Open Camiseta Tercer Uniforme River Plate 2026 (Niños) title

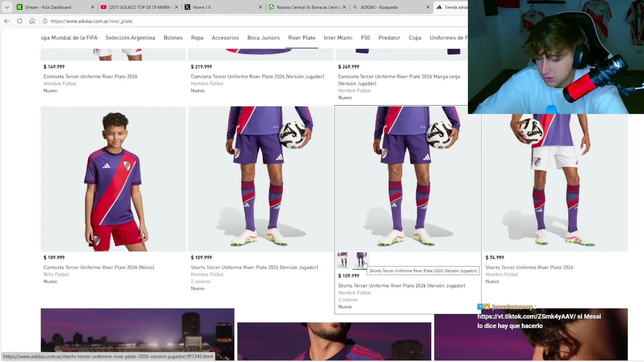tap(99, 267)
